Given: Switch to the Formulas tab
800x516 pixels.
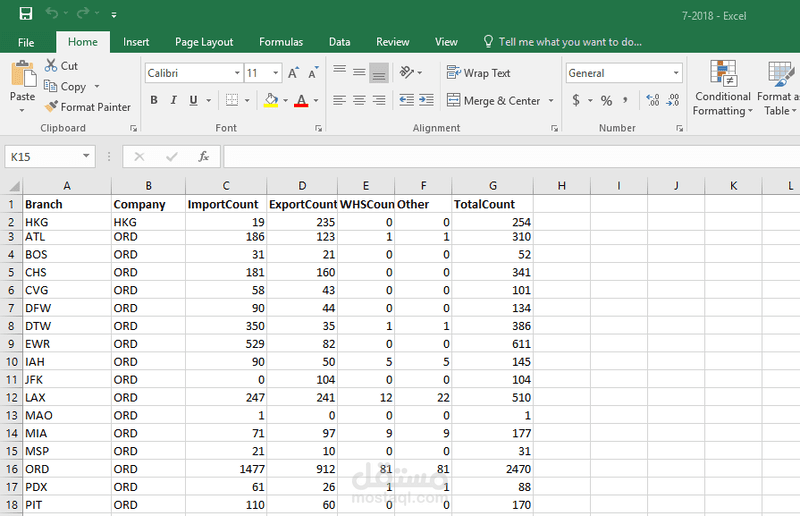Looking at the screenshot, I should [281, 42].
